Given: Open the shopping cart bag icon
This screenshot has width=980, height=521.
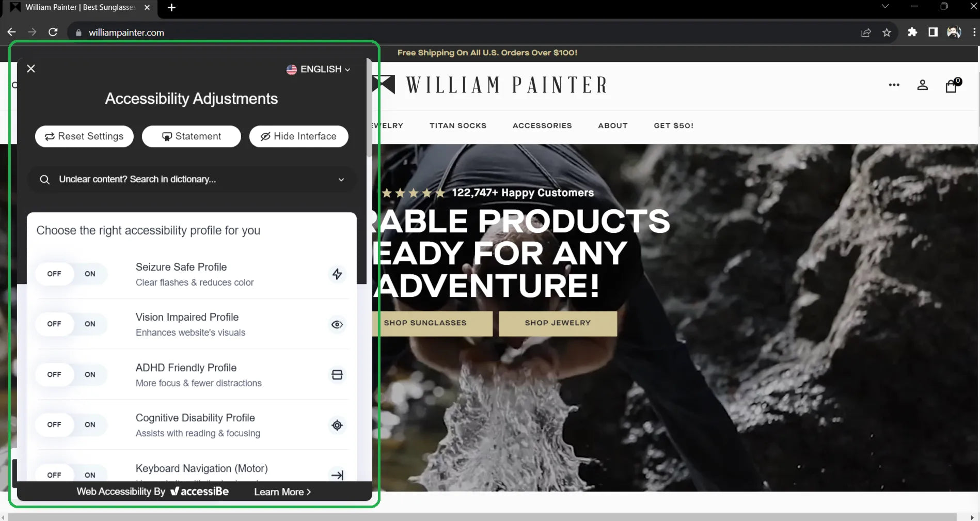Looking at the screenshot, I should (952, 85).
